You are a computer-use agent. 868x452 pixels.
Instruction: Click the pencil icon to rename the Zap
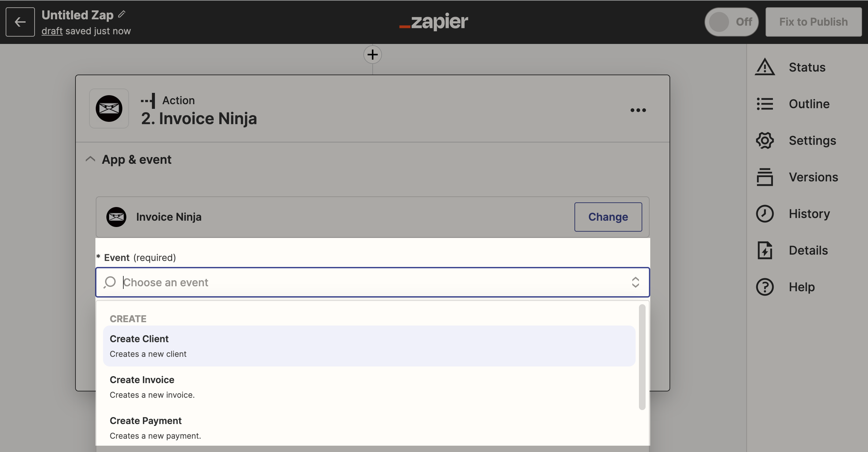pos(122,14)
